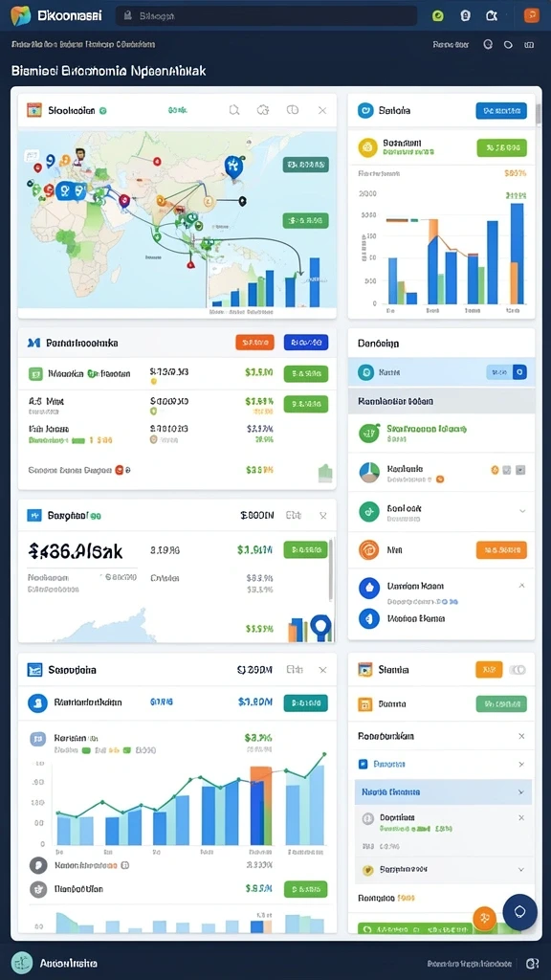Click the orange button in the transactions panel header
The width and height of the screenshot is (551, 980).
[254, 342]
